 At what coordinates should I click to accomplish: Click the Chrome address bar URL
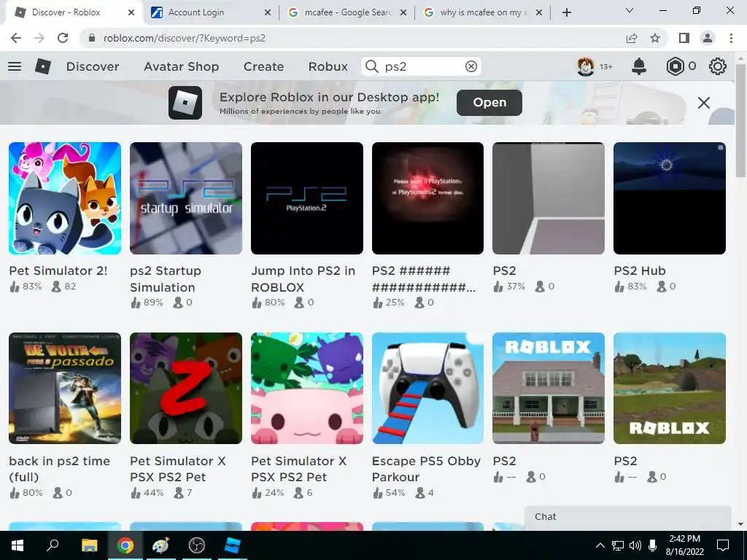185,38
